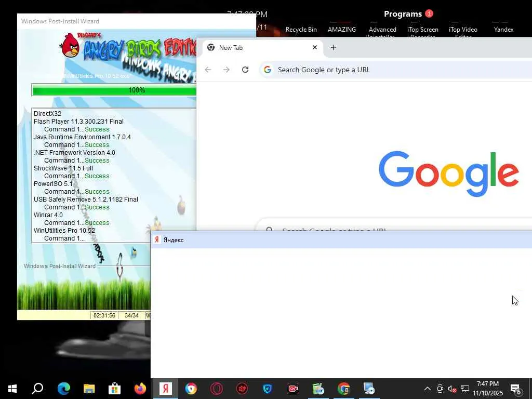Open taskbar clock showing 7:47 PM

point(488,389)
